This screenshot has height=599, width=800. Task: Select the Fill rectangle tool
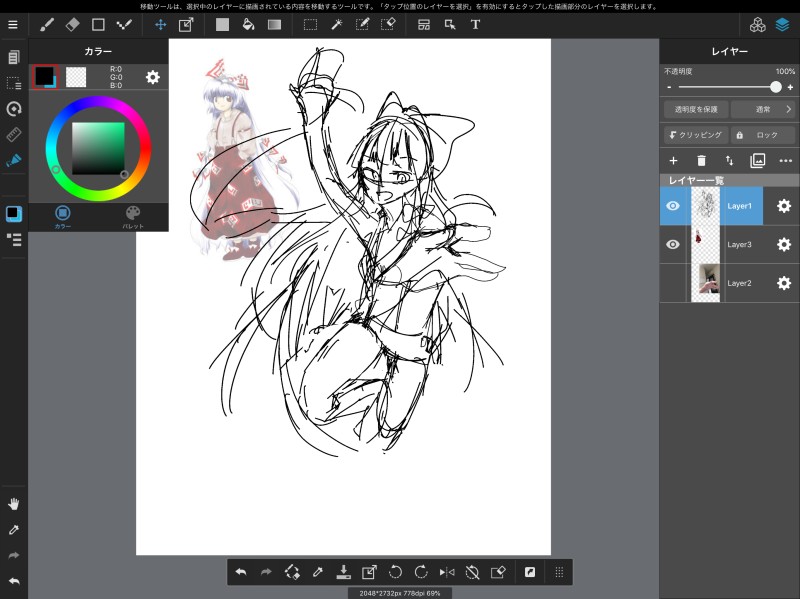(222, 24)
